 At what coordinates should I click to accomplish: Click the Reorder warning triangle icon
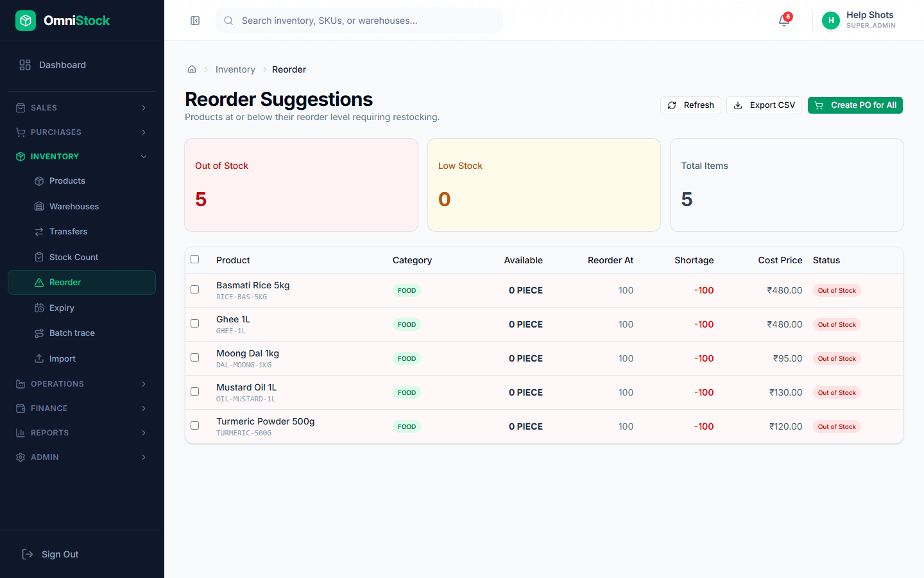pos(39,283)
